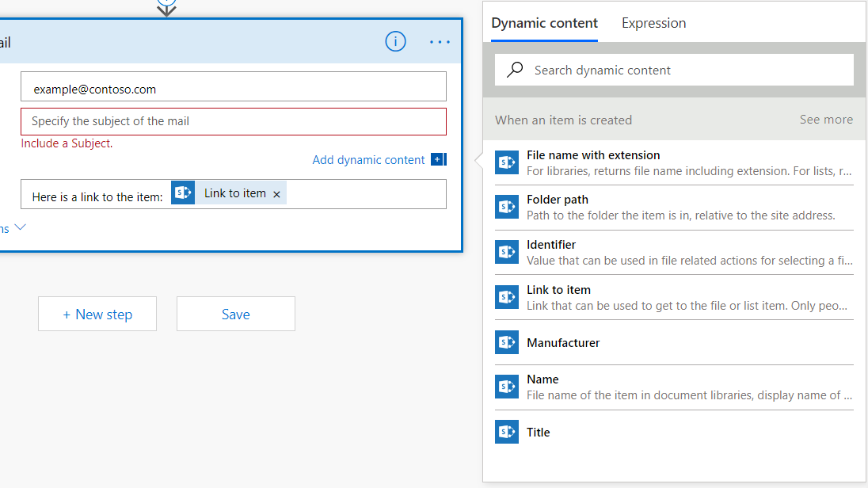Click the New step button

coord(97,314)
